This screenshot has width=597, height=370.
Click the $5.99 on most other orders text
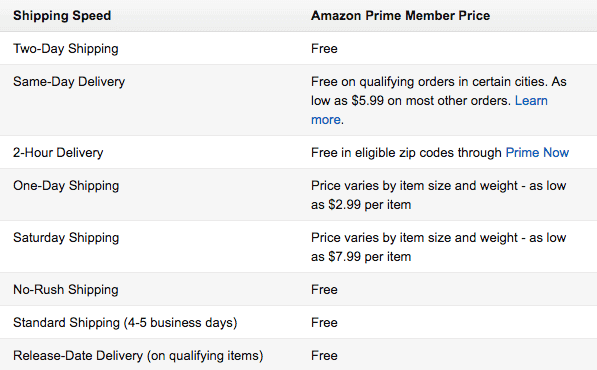pyautogui.click(x=431, y=101)
